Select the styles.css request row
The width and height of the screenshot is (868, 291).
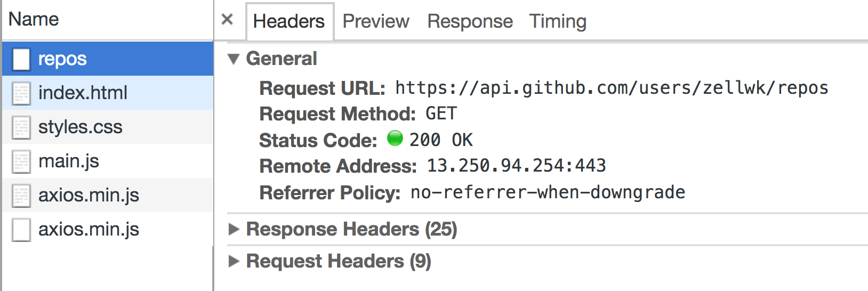click(81, 127)
